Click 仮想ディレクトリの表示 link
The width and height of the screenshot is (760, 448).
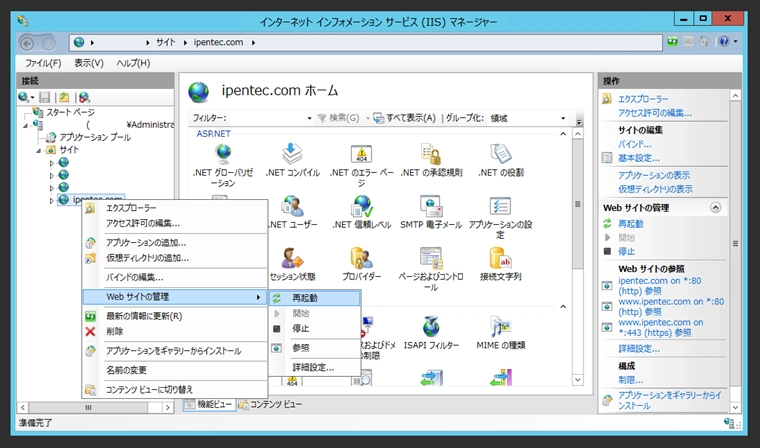coord(655,189)
